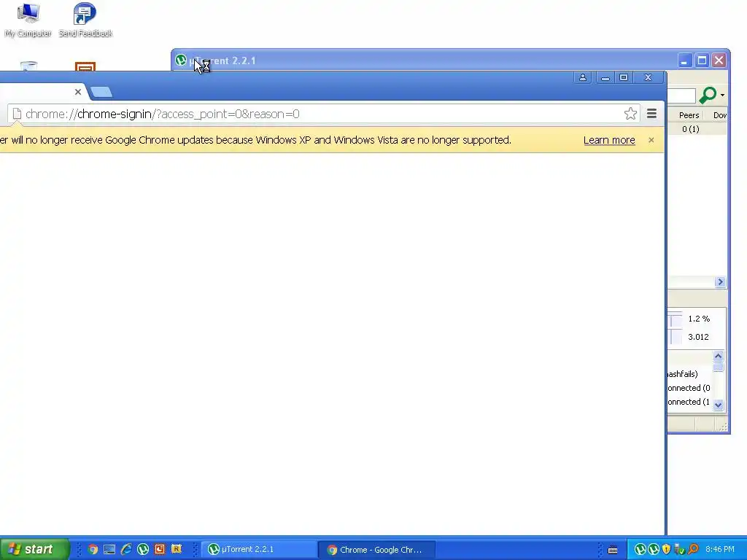Image resolution: width=747 pixels, height=560 pixels.
Task: Open the Send Feedback desktop shortcut
Action: point(85,20)
